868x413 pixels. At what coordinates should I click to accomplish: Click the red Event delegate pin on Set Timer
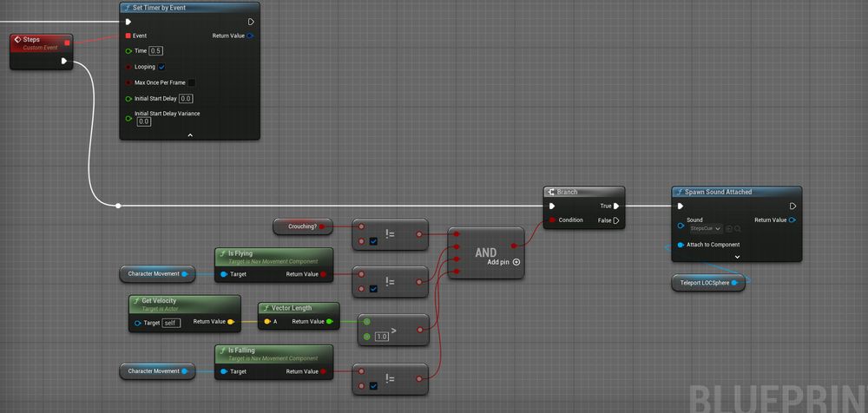pyautogui.click(x=128, y=36)
